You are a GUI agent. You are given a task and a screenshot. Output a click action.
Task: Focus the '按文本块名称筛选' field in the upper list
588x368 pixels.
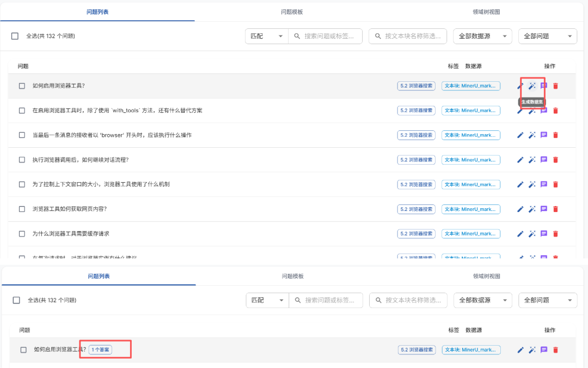pyautogui.click(x=408, y=36)
